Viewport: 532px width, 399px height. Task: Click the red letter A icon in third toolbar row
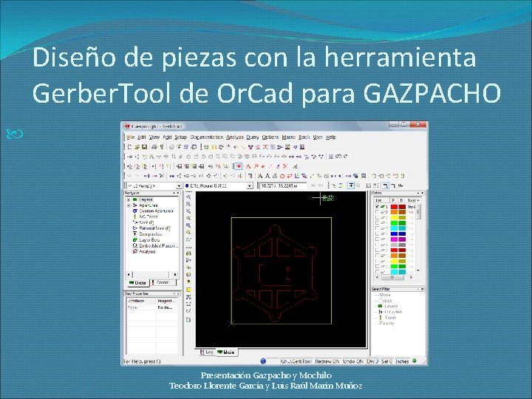tap(248, 166)
